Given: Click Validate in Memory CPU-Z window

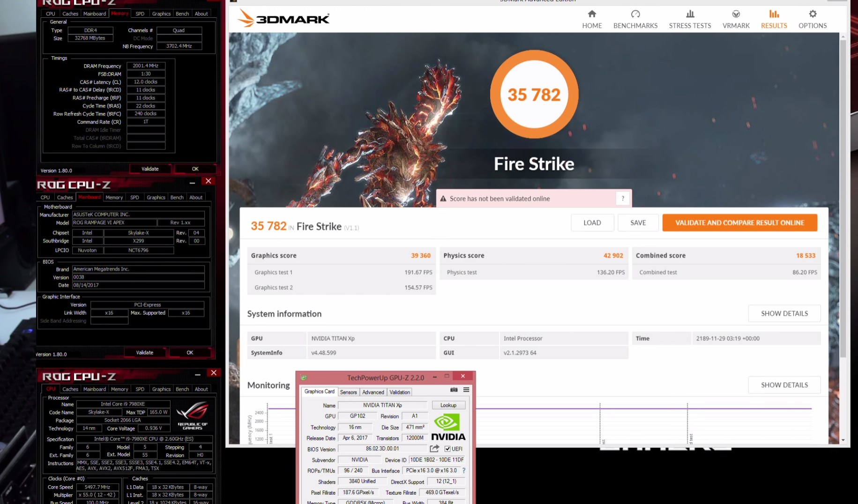Looking at the screenshot, I should point(150,169).
